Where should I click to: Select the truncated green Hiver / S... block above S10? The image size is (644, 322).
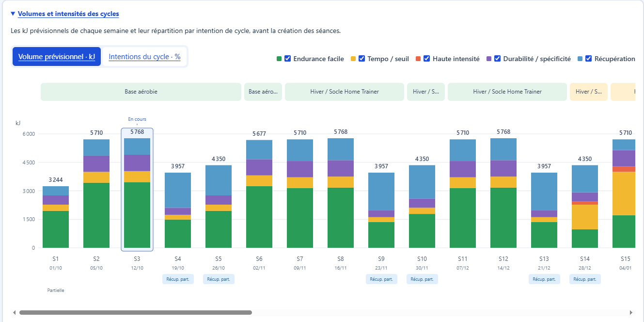click(426, 92)
